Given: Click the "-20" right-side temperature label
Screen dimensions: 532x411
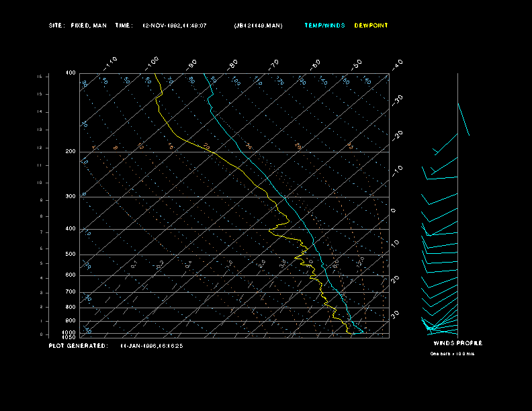Looking at the screenshot, I should [x=397, y=136].
